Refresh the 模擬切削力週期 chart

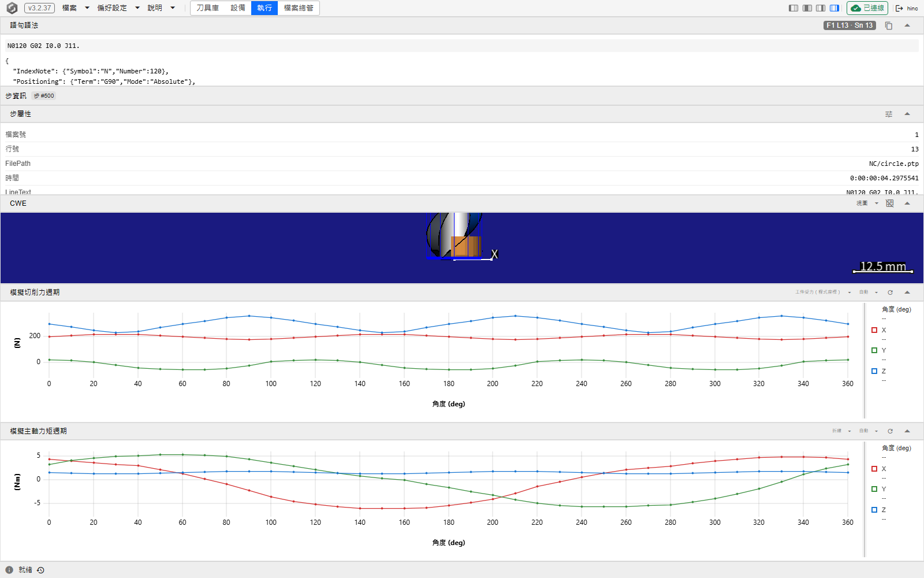pyautogui.click(x=891, y=292)
